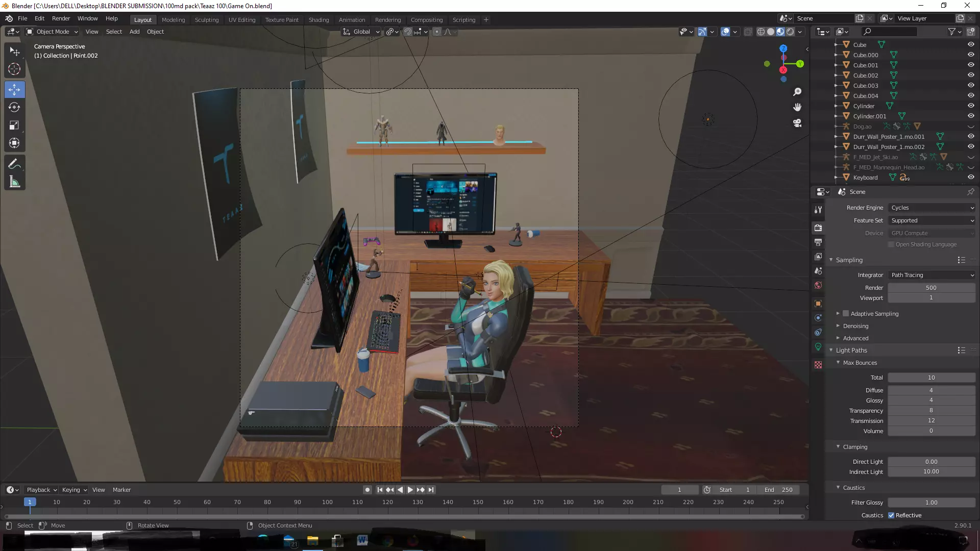Click the End frame 250 field
Screen dimensions: 980x551
coord(779,490)
